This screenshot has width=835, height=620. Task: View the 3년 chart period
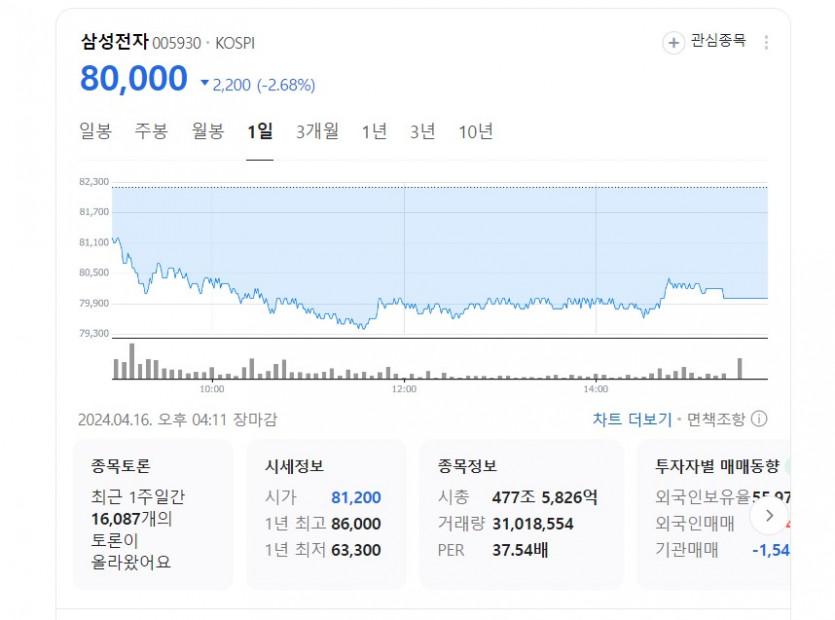pyautogui.click(x=423, y=132)
